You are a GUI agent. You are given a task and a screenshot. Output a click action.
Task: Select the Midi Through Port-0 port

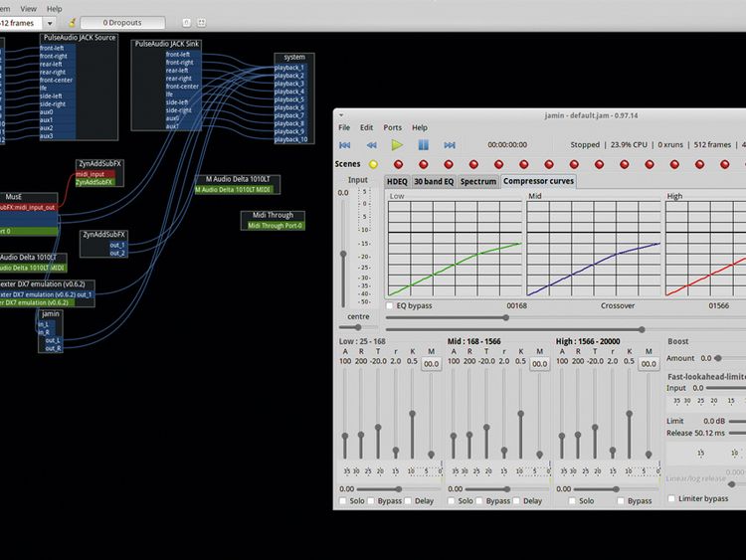274,226
